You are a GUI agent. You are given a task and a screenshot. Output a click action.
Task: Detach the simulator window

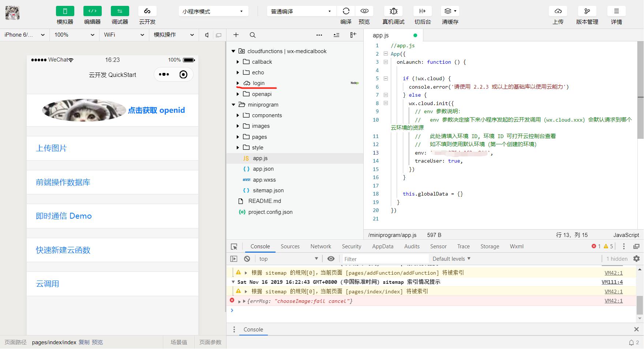click(218, 35)
